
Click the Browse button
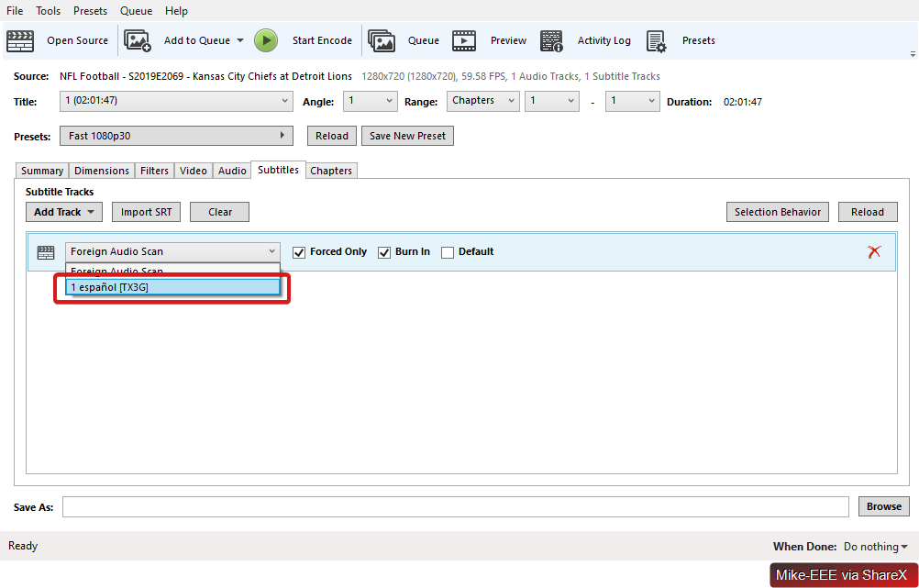[x=884, y=506]
